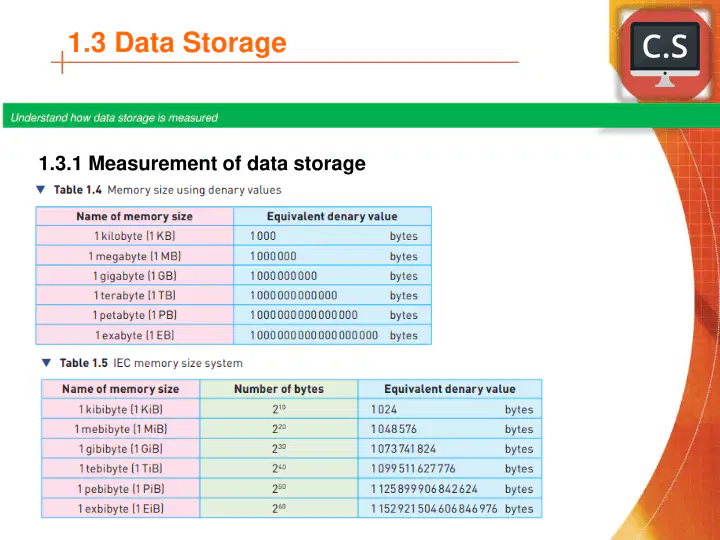Image resolution: width=720 pixels, height=540 pixels.
Task: Click the '1 024' denary value
Action: [384, 409]
